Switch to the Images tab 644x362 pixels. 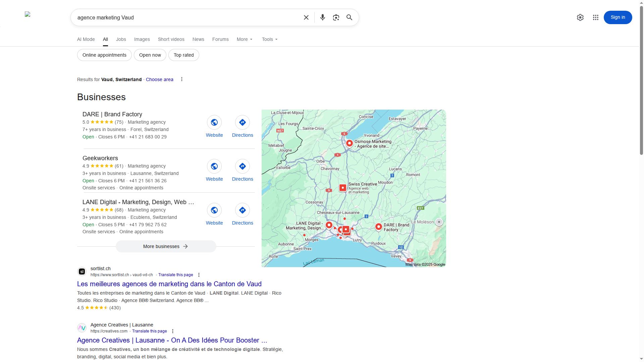click(x=142, y=39)
